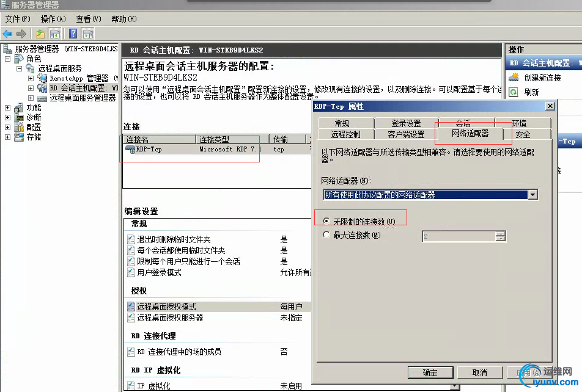Collapse the 角色 tree node
Screen dimensions: 582x392
(x=7, y=59)
